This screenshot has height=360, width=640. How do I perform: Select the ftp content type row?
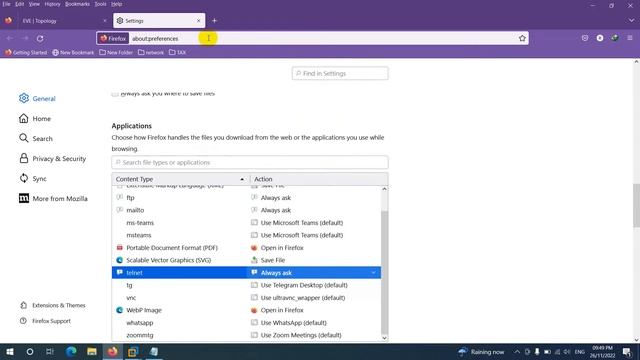[x=246, y=198]
